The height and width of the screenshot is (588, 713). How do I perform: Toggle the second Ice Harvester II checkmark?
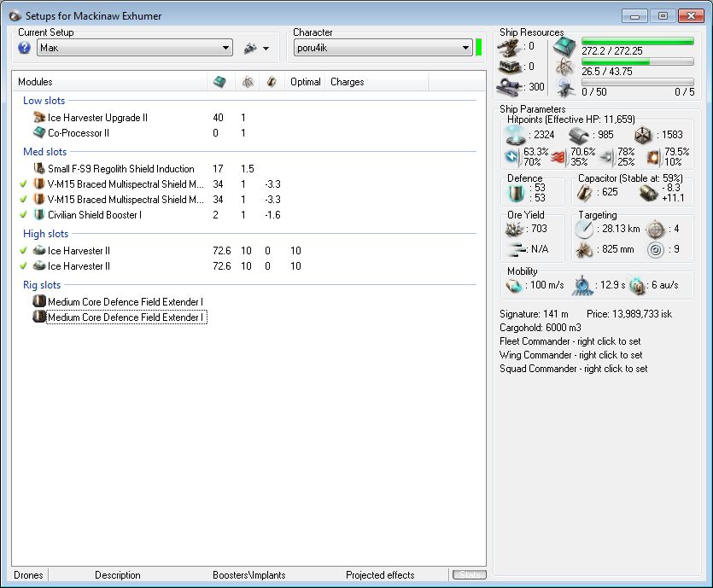pos(24,265)
